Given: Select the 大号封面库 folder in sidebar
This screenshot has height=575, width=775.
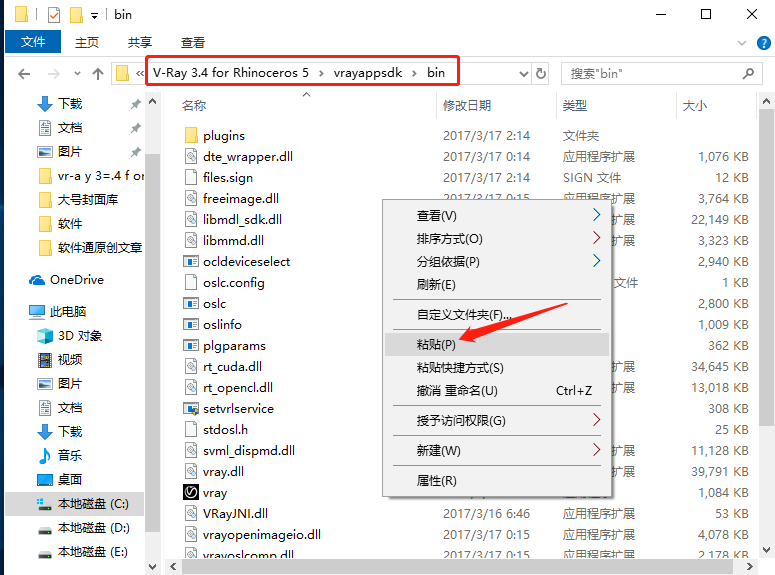Looking at the screenshot, I should [x=78, y=200].
